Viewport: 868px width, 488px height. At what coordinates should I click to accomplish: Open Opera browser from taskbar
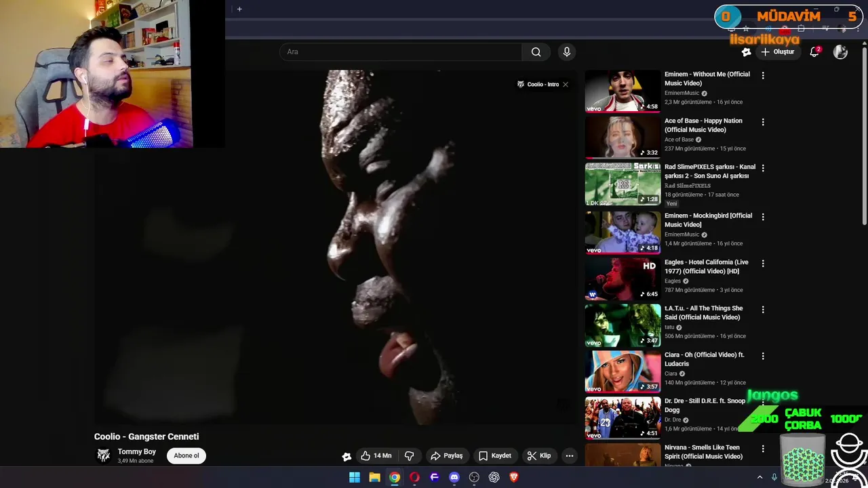414,477
